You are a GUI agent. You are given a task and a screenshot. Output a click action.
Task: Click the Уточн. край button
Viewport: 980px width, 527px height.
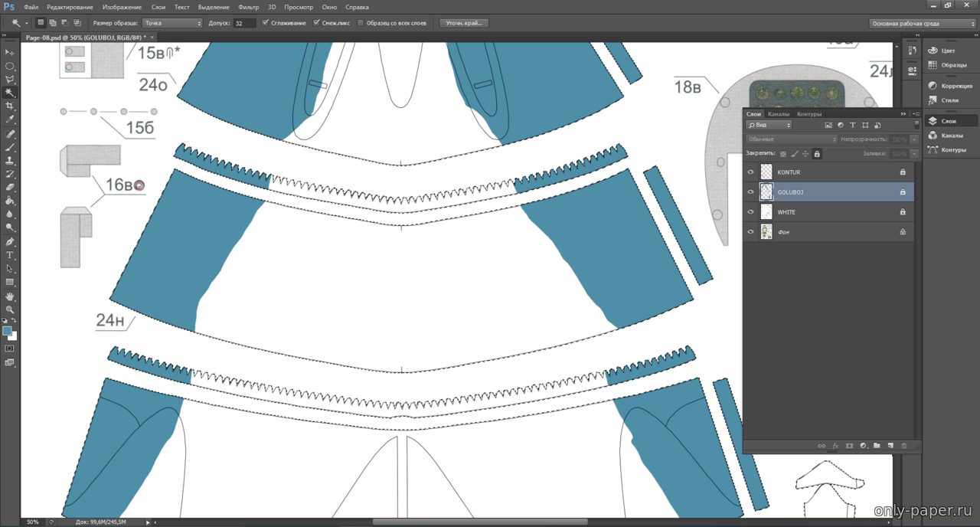pos(464,23)
